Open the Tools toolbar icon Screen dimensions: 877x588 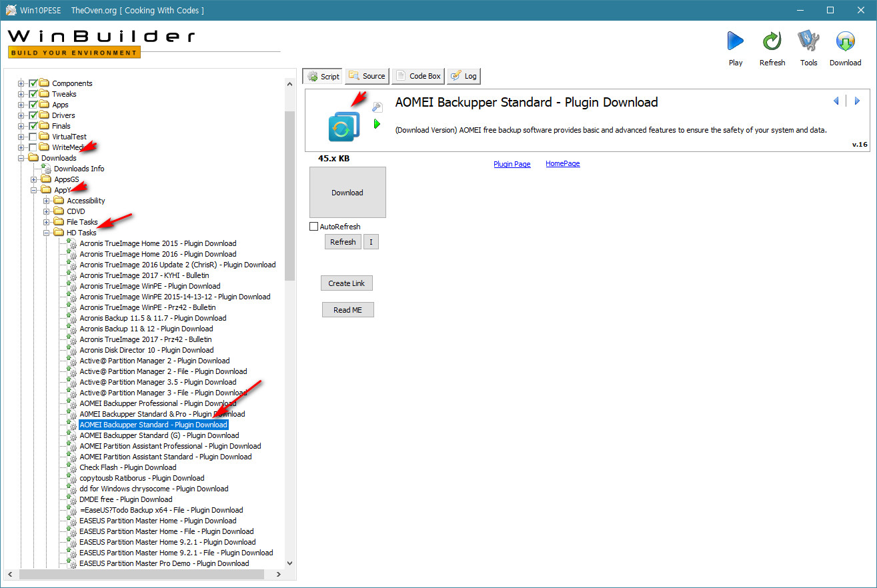pos(809,41)
